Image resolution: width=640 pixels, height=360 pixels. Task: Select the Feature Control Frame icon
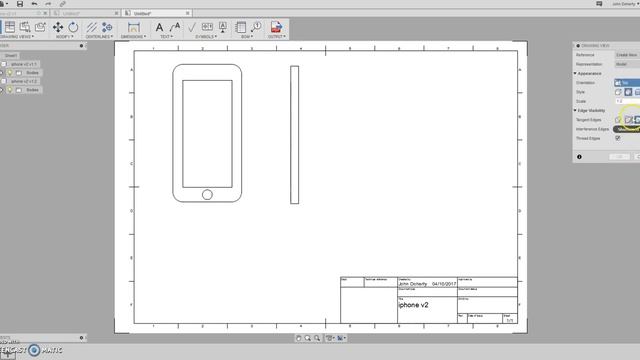(207, 27)
